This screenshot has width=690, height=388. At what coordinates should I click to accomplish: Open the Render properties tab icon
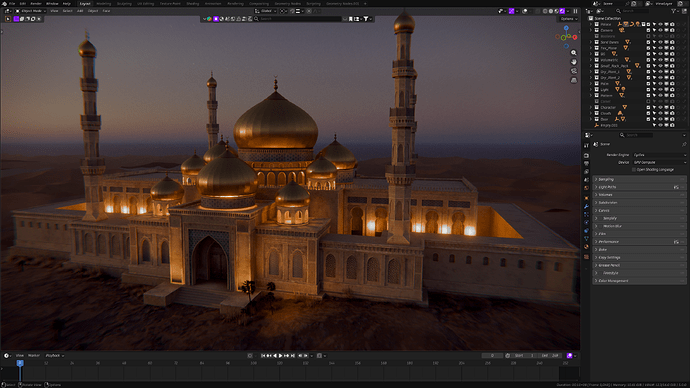[586, 155]
